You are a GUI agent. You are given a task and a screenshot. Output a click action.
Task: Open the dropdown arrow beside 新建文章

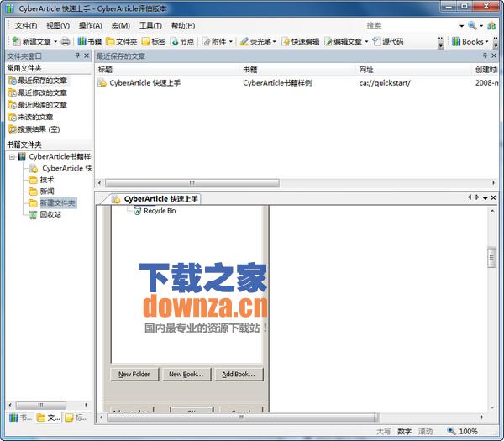55,42
